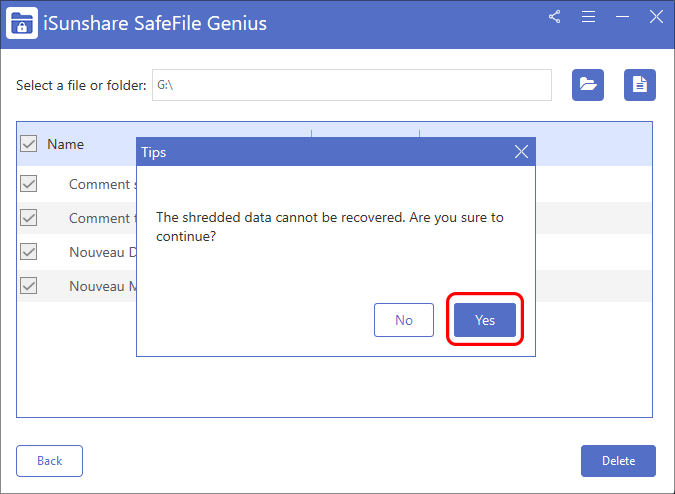Viewport: 675px width, 494px height.
Task: Toggle the first Nouveau item checkbox
Action: coord(29,252)
